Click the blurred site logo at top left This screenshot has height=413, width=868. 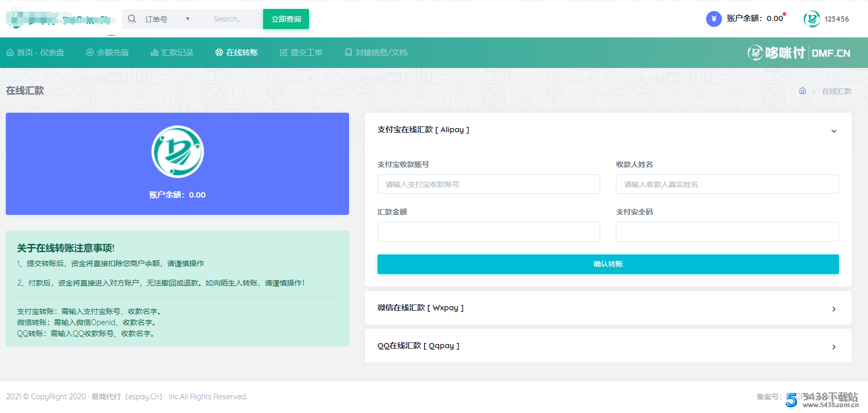[x=60, y=19]
